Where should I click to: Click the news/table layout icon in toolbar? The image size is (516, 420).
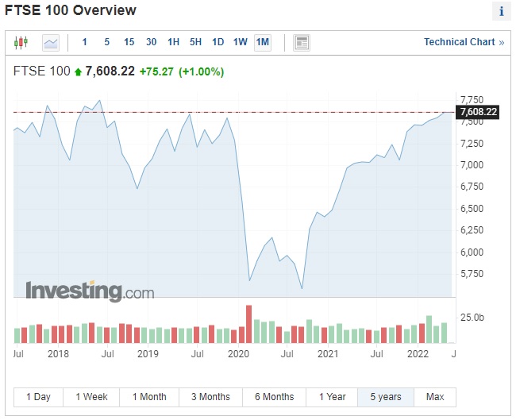point(302,42)
